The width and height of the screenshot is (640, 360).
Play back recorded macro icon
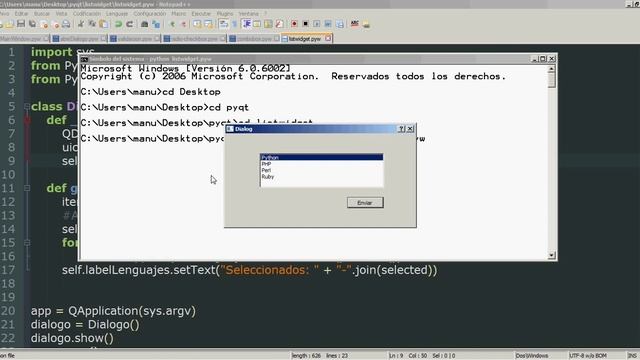click(x=317, y=24)
